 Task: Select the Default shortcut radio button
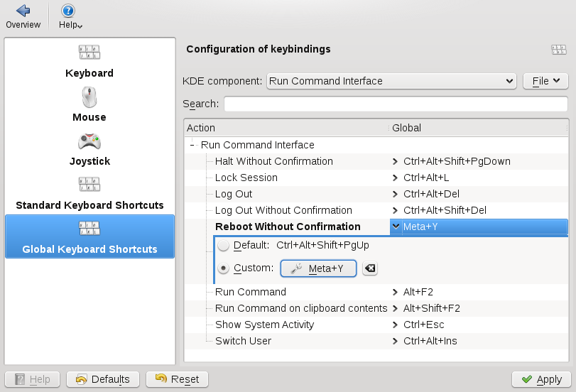click(x=224, y=246)
